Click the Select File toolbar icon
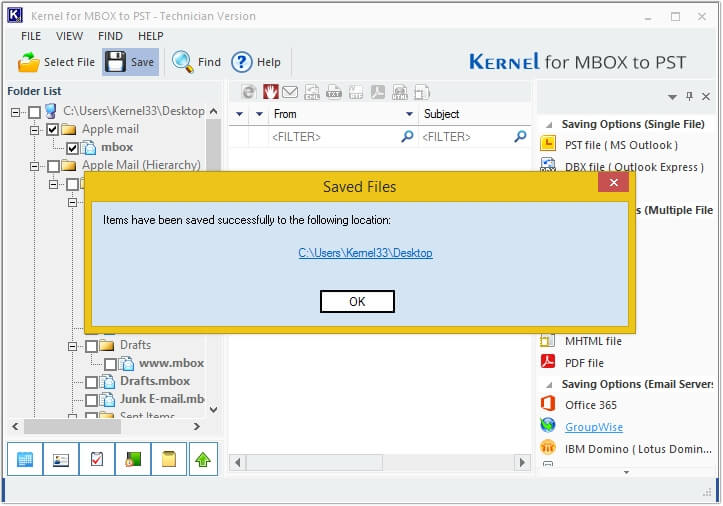Image resolution: width=723 pixels, height=506 pixels. [29, 62]
